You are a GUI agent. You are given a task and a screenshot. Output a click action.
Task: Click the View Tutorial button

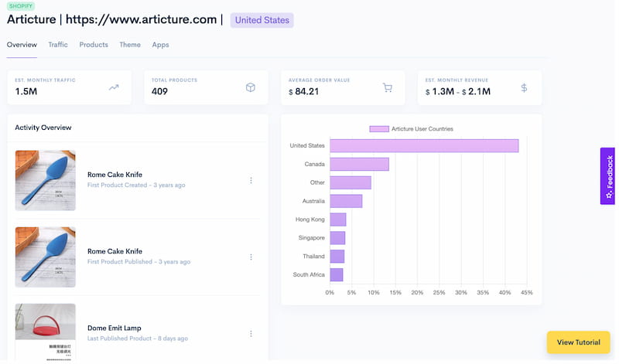(578, 342)
